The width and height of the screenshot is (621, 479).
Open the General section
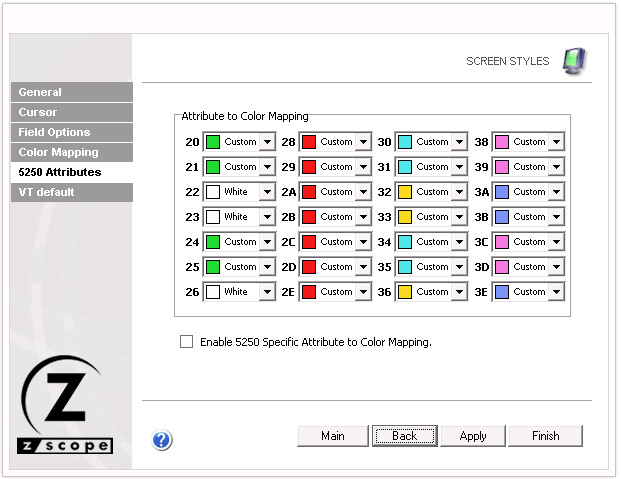(x=72, y=92)
